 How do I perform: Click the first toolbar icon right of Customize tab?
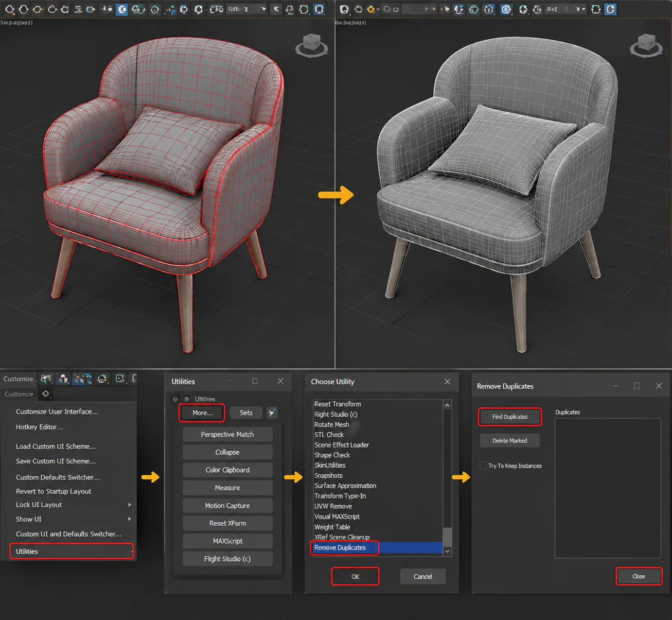(x=46, y=379)
